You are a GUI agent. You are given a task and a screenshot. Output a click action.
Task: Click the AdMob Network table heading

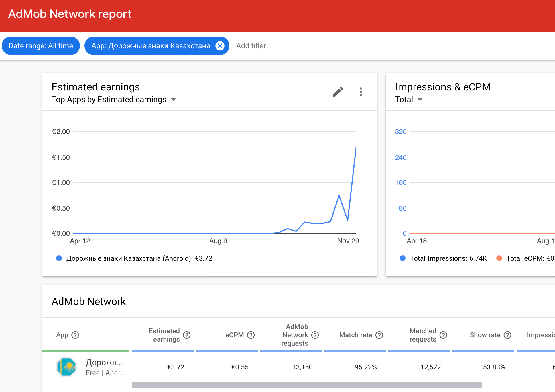click(89, 301)
